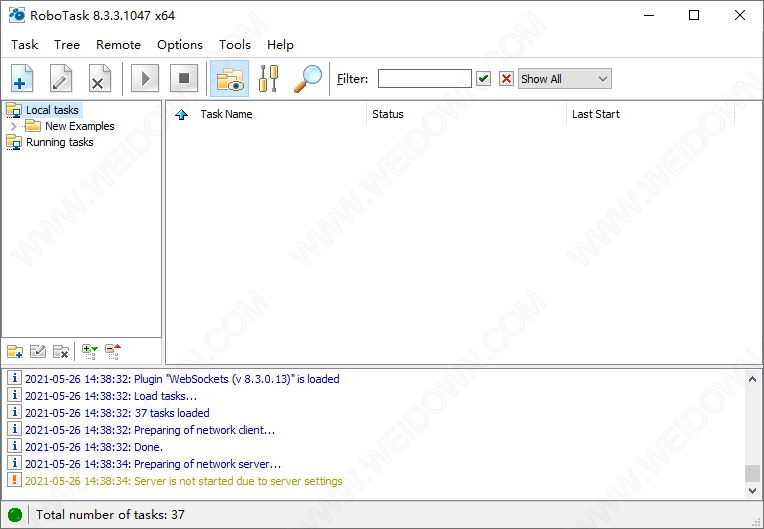The height and width of the screenshot is (529, 764).
Task: Open the Remote menu
Action: click(118, 45)
